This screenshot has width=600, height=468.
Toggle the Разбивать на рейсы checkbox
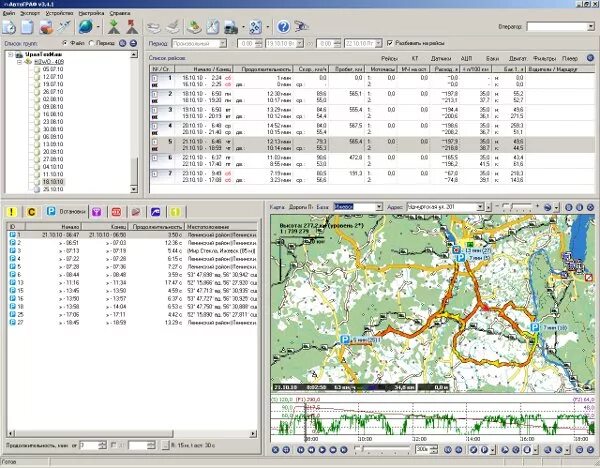390,43
